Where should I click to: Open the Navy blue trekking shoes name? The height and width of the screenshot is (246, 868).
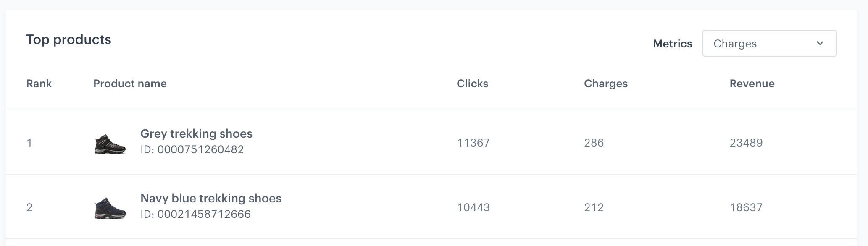coord(210,198)
